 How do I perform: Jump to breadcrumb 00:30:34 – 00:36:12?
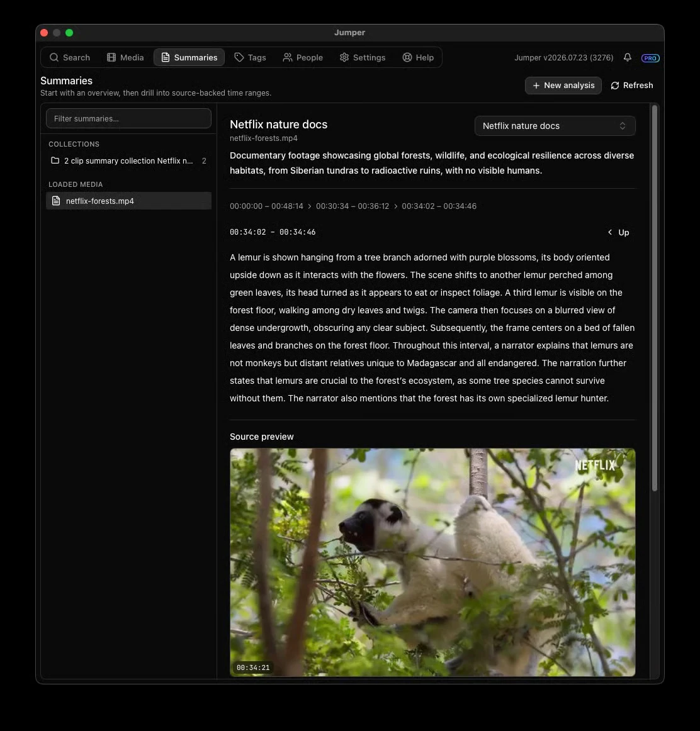(352, 206)
